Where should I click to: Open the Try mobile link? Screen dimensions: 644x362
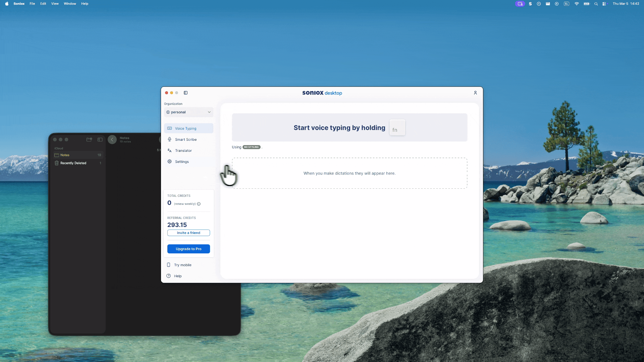182,265
